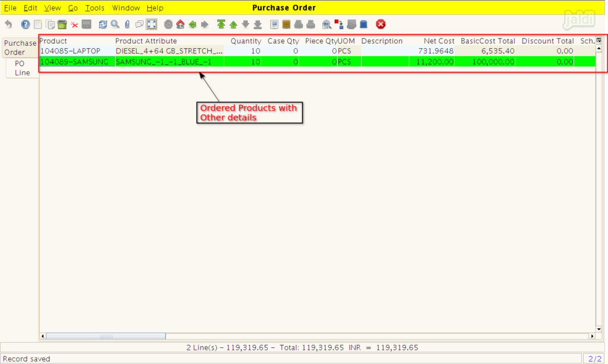
Task: Go to the Home menu icon
Action: click(x=180, y=24)
